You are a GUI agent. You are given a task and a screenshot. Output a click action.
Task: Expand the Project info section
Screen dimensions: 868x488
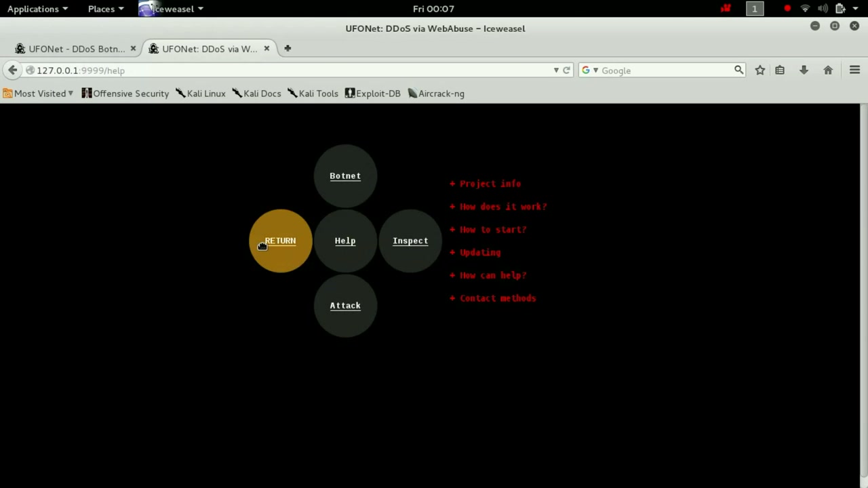tap(485, 184)
